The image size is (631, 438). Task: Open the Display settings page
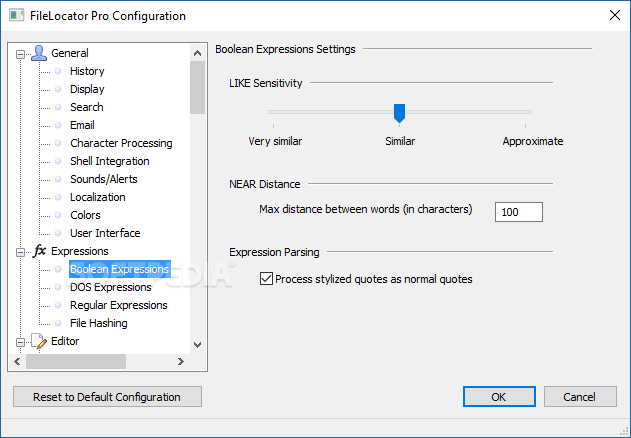87,89
